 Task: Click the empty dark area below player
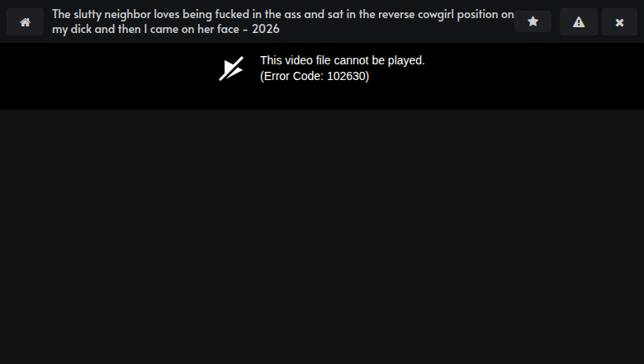coord(322,237)
